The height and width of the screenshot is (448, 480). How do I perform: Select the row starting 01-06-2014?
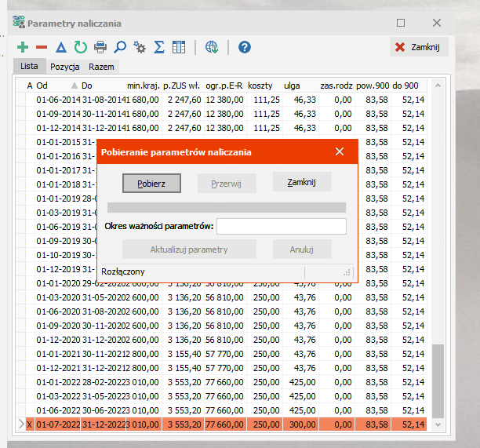coord(222,100)
